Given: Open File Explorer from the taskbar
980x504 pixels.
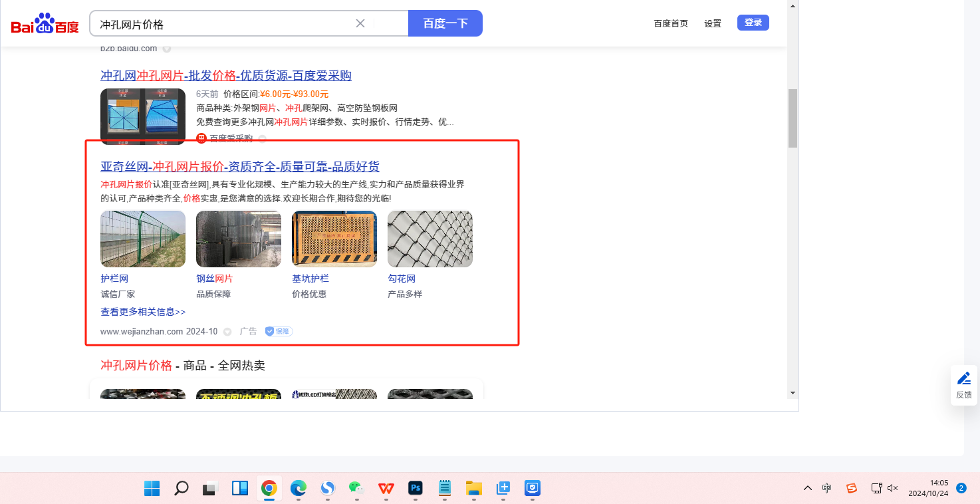Looking at the screenshot, I should [x=473, y=489].
